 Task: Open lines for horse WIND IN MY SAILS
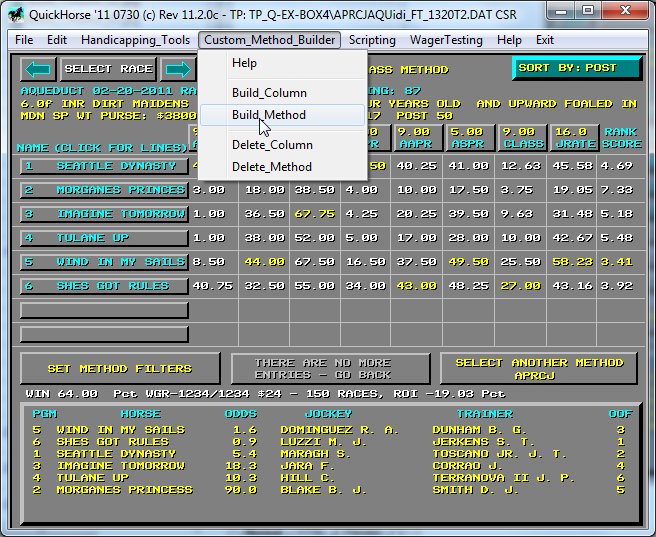[104, 262]
